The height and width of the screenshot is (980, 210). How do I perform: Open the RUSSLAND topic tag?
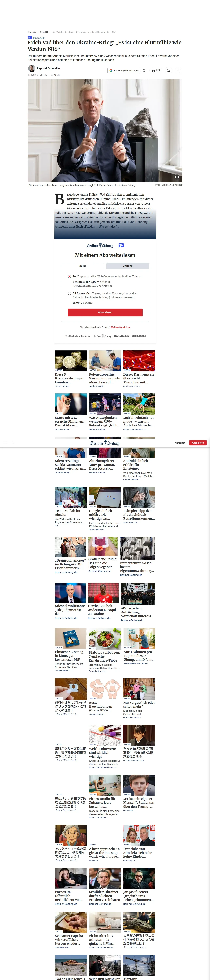coord(39,38)
